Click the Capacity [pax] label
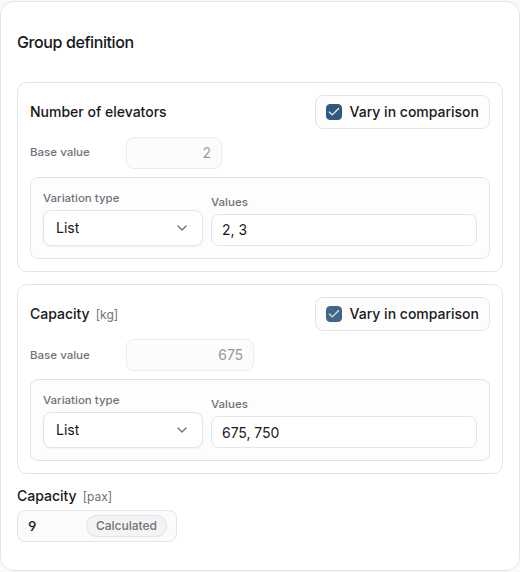 tap(65, 496)
